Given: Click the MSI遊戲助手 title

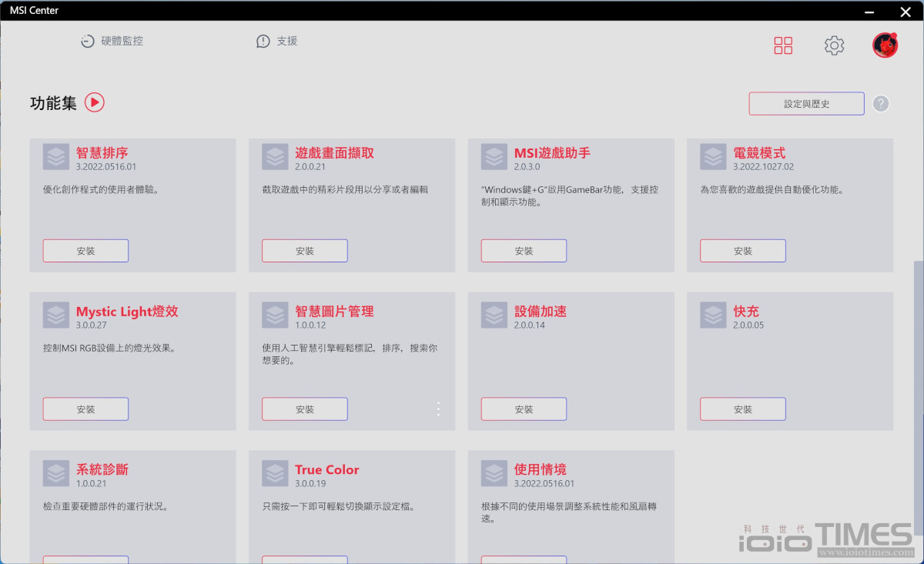Looking at the screenshot, I should 552,153.
